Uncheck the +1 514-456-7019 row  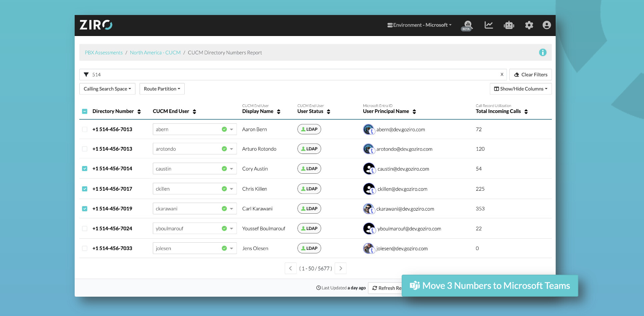[85, 209]
